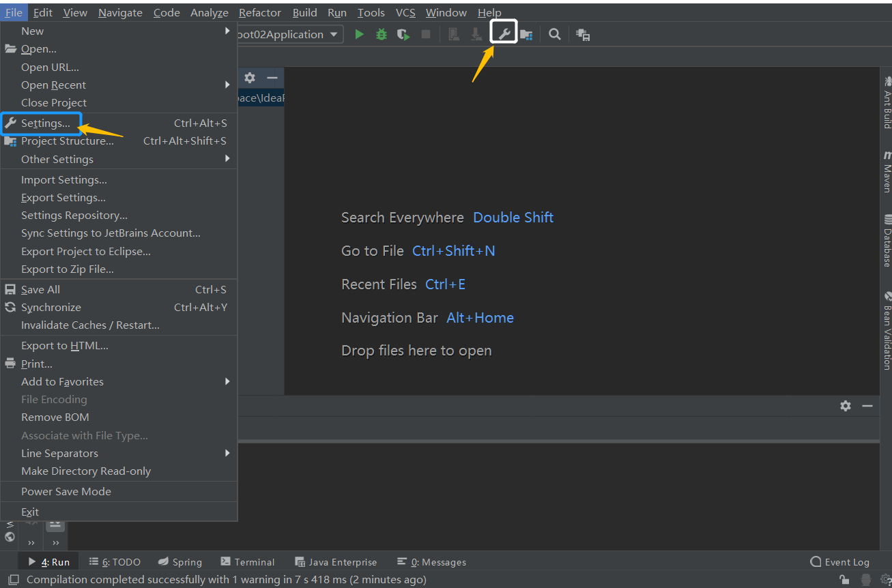Choose Import Settings...
Screen dimensions: 892x588
[x=119, y=179]
